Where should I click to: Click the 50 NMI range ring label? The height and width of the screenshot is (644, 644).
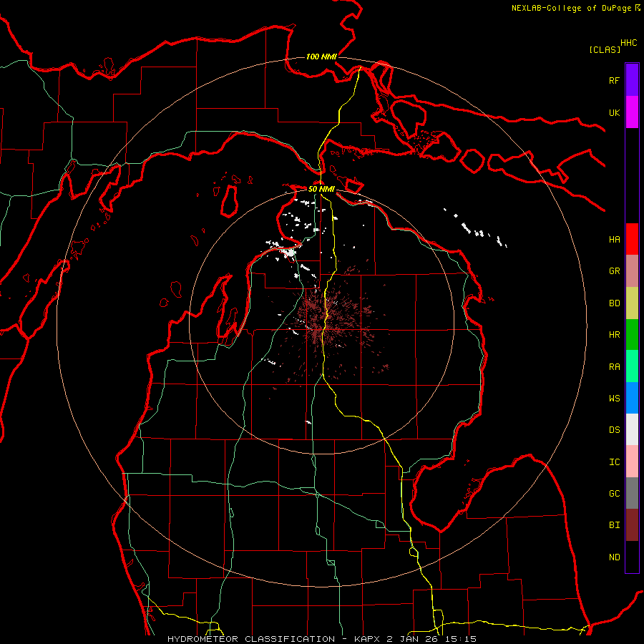pyautogui.click(x=321, y=189)
